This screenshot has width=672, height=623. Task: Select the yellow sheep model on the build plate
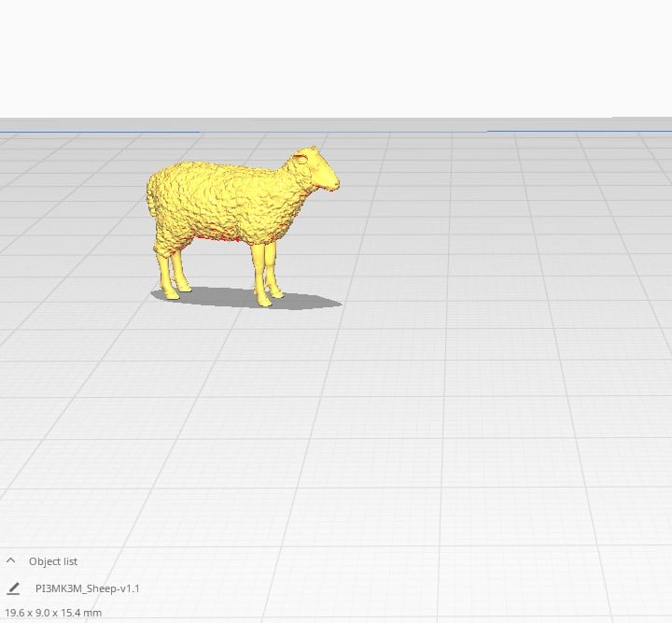pyautogui.click(x=243, y=225)
